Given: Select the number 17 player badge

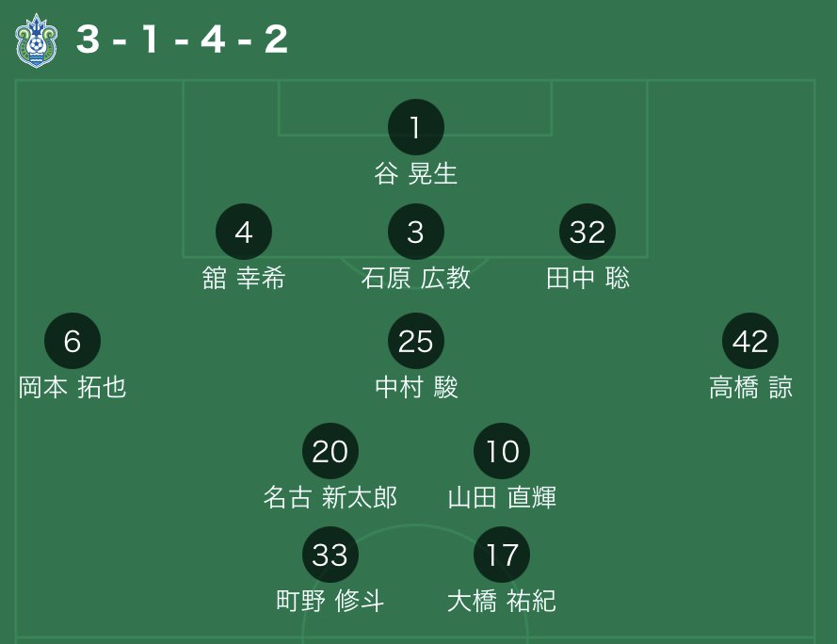Looking at the screenshot, I should [502, 555].
